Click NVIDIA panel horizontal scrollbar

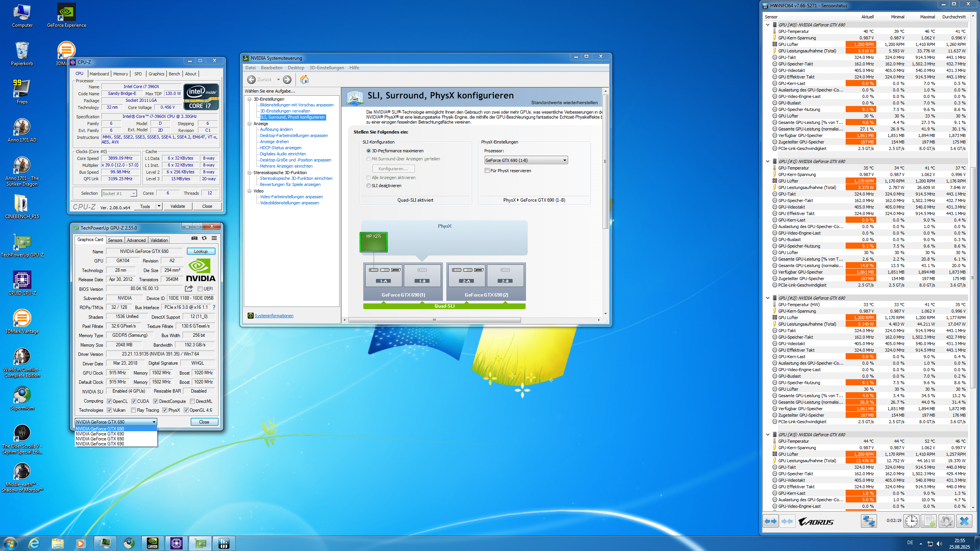pos(434,320)
